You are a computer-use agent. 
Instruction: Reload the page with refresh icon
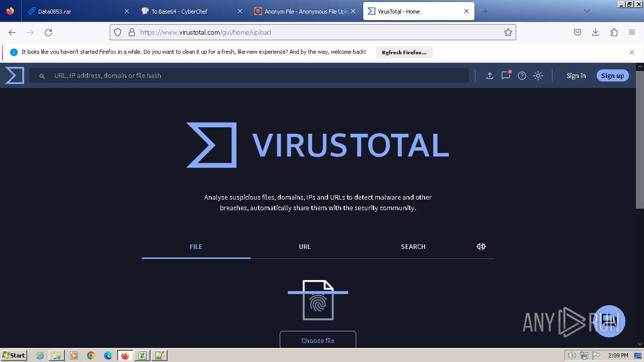(x=48, y=32)
